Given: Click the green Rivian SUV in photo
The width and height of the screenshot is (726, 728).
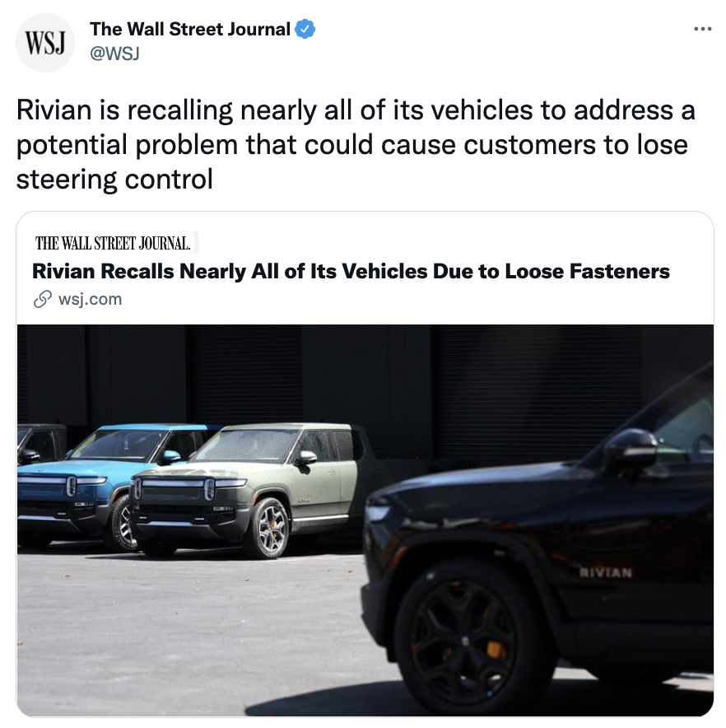Looking at the screenshot, I should click(x=244, y=490).
